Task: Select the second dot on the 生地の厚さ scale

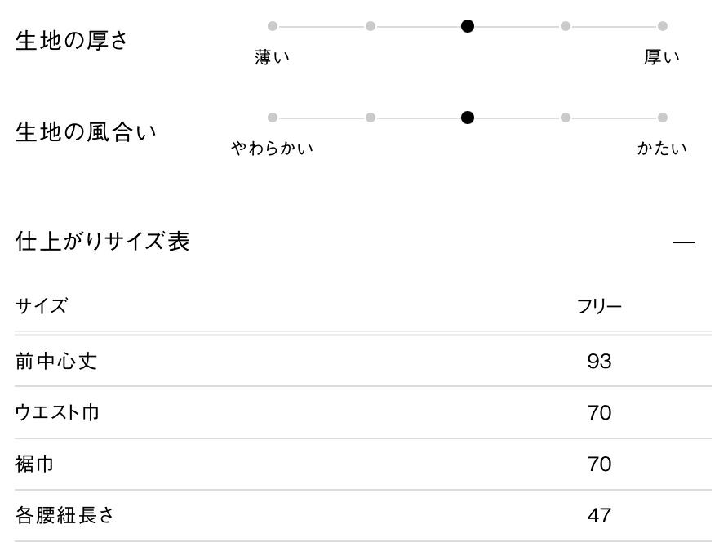Action: tap(371, 26)
